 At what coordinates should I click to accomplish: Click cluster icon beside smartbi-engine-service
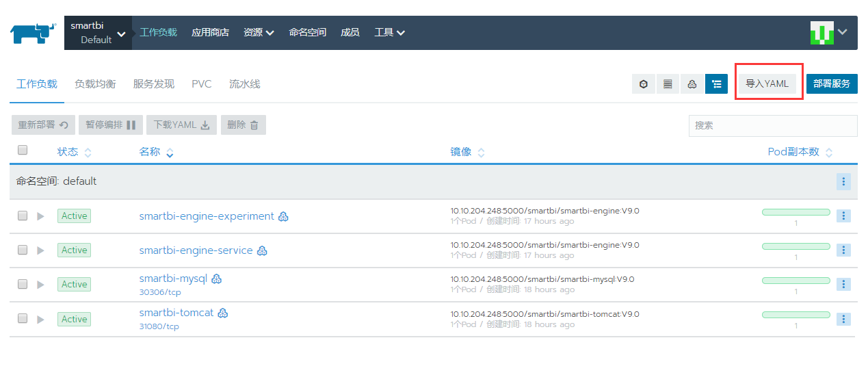pos(262,250)
